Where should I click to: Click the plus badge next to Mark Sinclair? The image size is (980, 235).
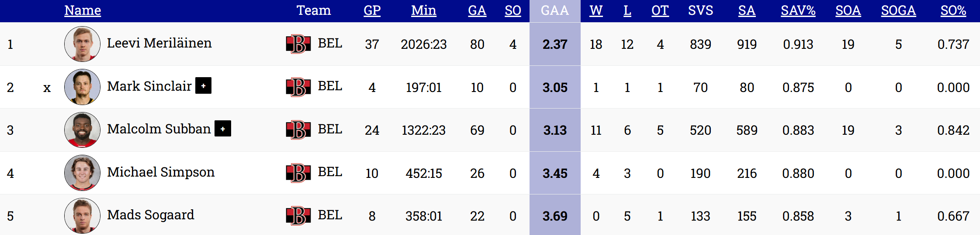(203, 86)
